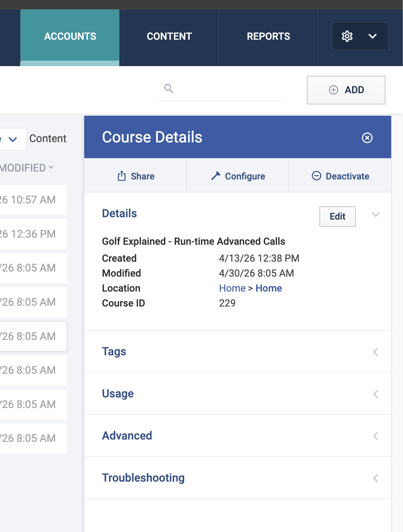This screenshot has width=403, height=532.
Task: Select the row modified 12:36 PM
Action: tap(33, 234)
